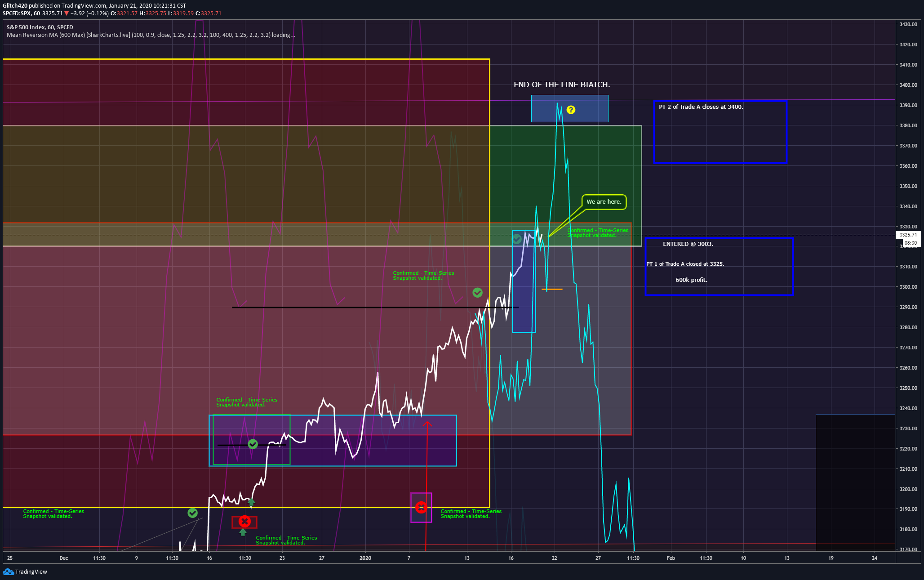The image size is (924, 580).
Task: Click the 'TradingView' wordmark at the bottom
Action: (31, 572)
